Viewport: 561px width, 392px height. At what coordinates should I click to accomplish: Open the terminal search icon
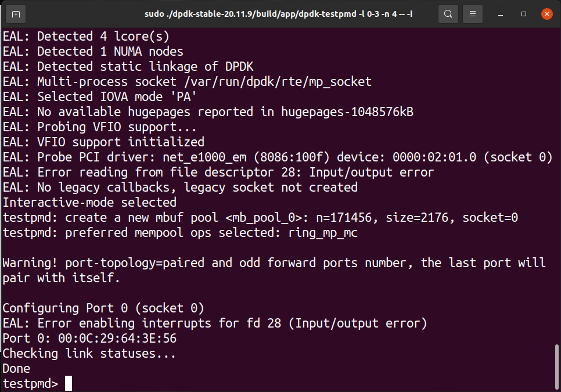[x=448, y=14]
